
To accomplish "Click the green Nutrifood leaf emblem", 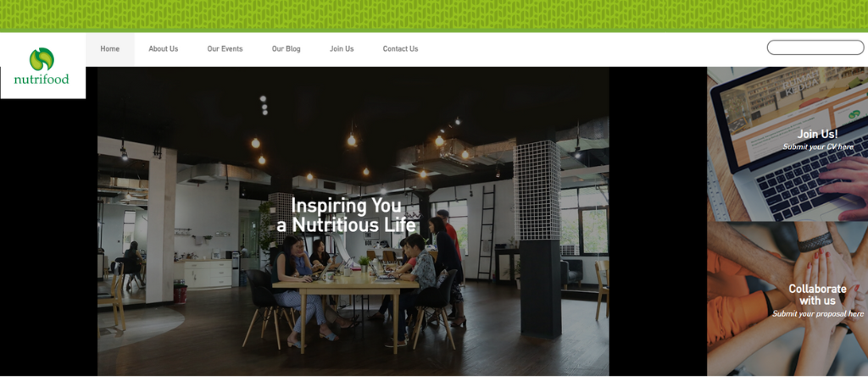I will tap(42, 59).
